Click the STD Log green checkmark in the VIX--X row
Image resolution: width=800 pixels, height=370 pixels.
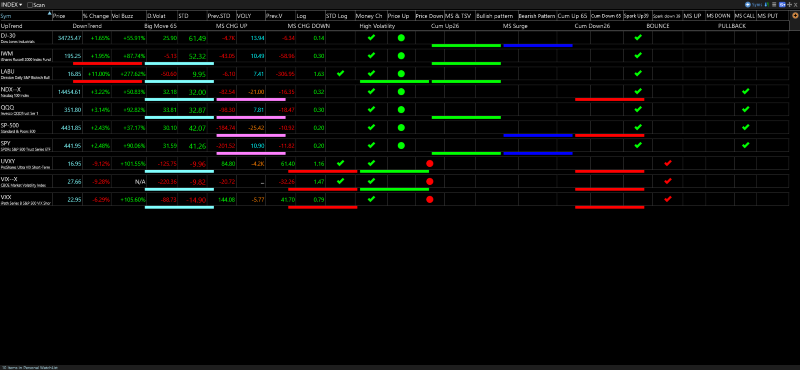point(341,181)
